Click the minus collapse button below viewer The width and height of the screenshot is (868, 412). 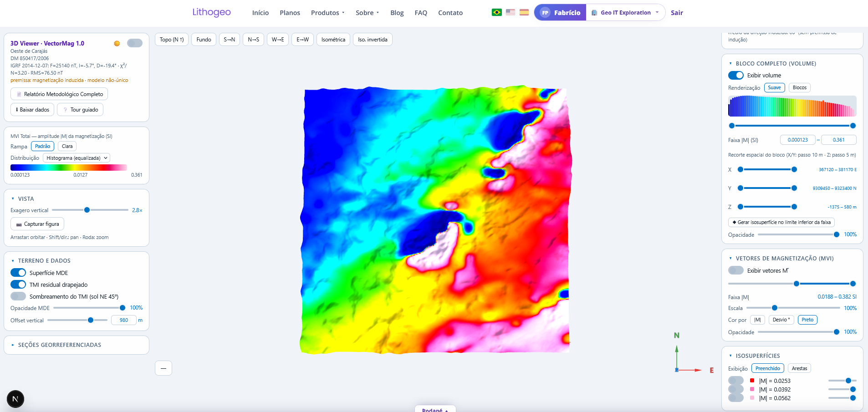(x=163, y=368)
